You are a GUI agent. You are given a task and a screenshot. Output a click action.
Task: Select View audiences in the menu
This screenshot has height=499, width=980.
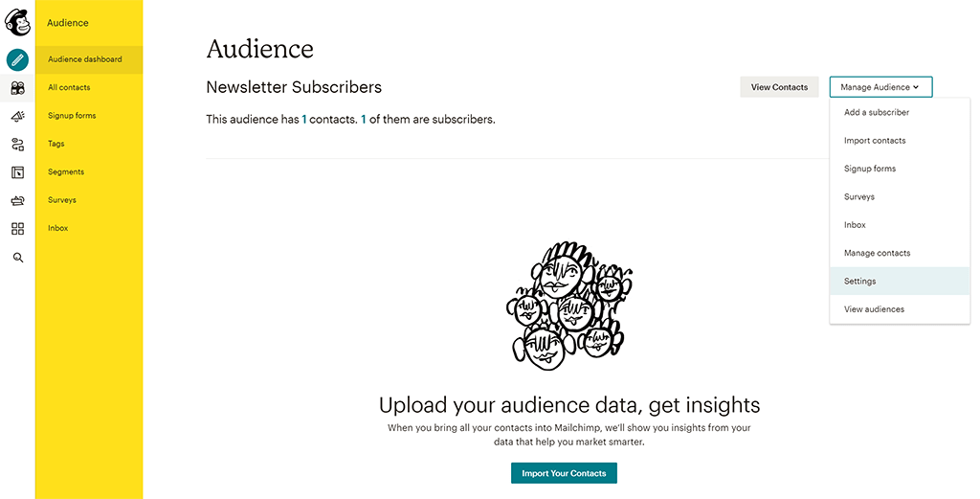tap(874, 309)
